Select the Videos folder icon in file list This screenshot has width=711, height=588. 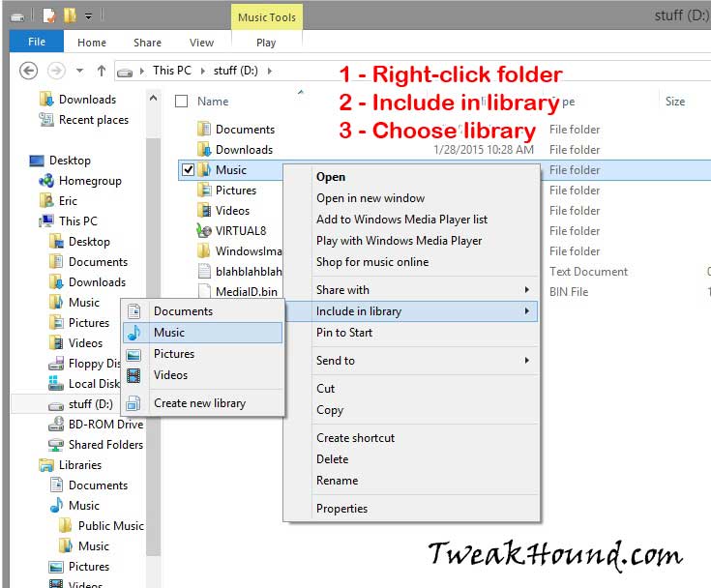pos(204,211)
